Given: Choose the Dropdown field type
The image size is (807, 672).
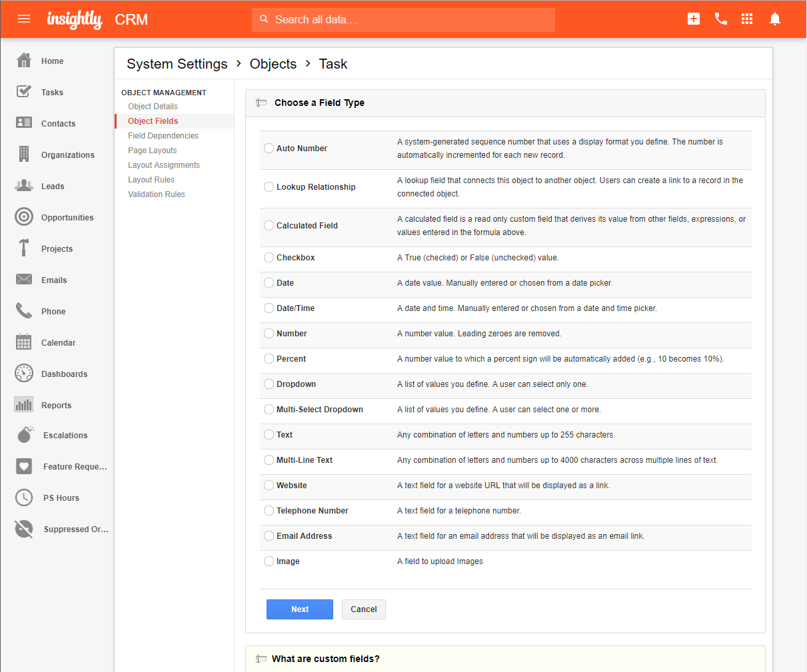Looking at the screenshot, I should pos(269,384).
